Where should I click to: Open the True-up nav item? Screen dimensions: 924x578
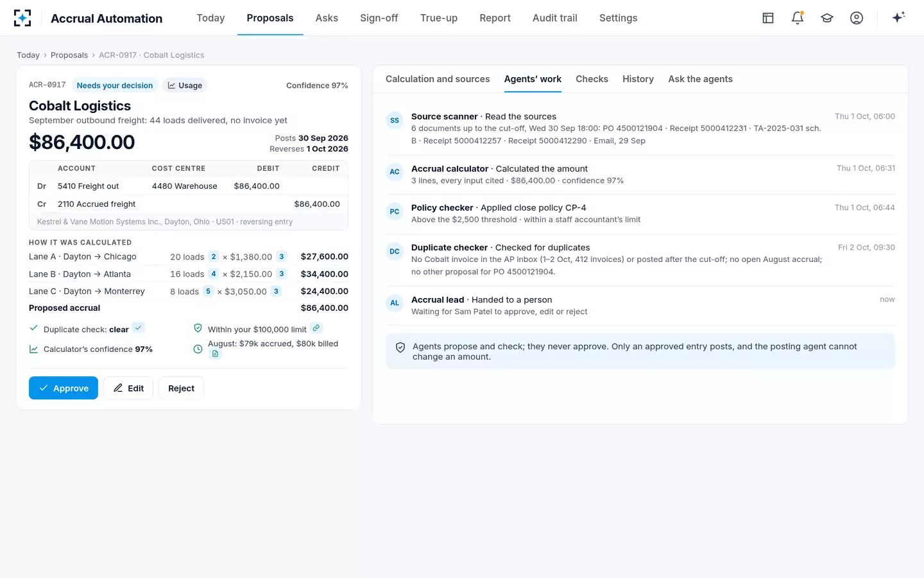(439, 18)
